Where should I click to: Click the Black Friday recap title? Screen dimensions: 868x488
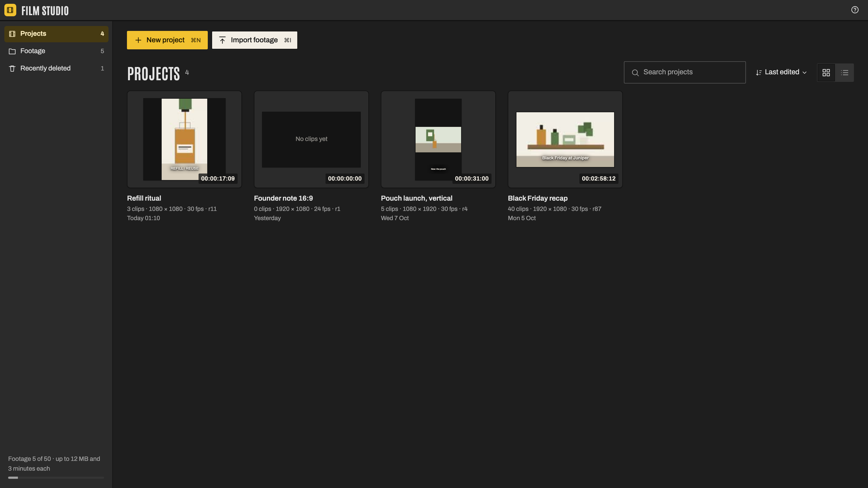point(538,198)
